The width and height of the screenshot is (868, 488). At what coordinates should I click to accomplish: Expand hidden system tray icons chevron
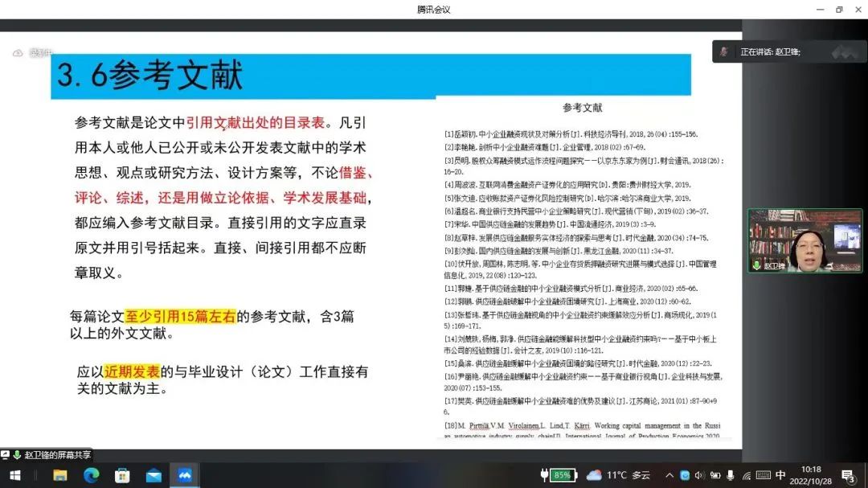668,475
